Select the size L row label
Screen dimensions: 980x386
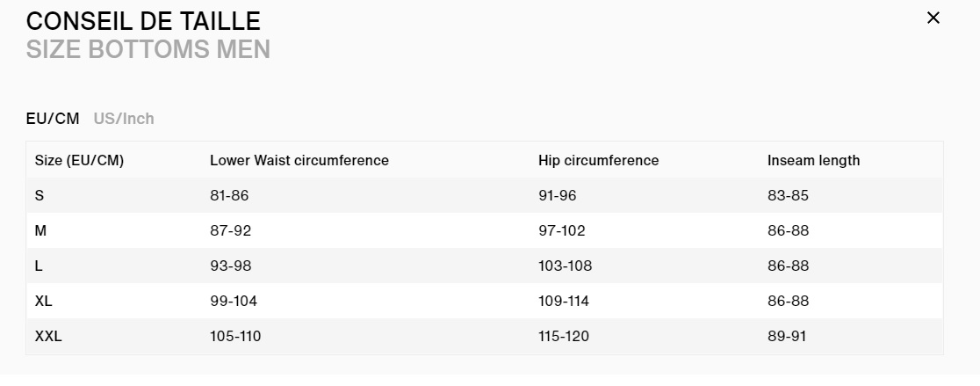click(x=39, y=266)
